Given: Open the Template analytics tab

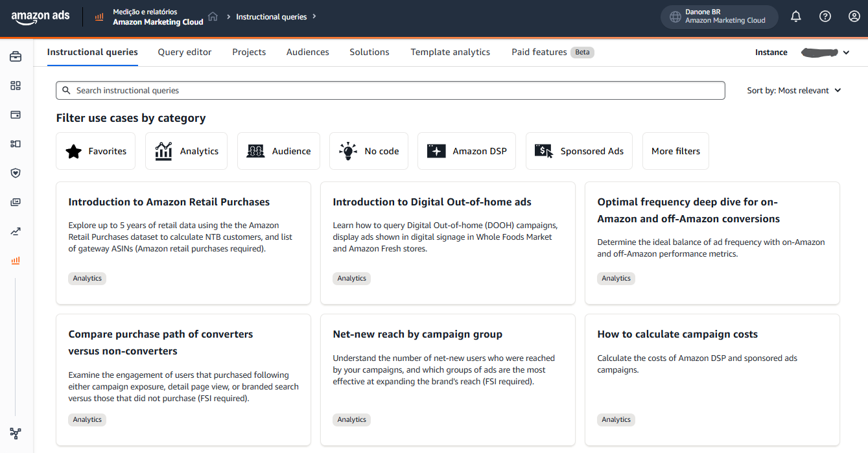Looking at the screenshot, I should click(451, 52).
